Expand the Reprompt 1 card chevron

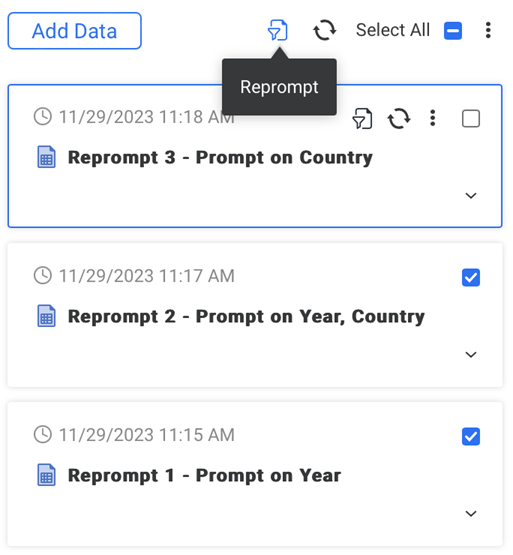click(471, 513)
